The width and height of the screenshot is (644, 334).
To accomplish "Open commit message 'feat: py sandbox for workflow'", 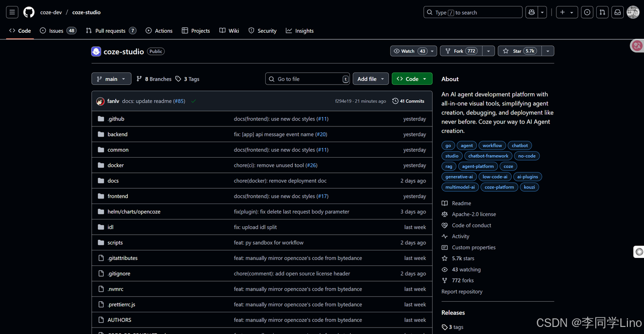I will pos(269,243).
